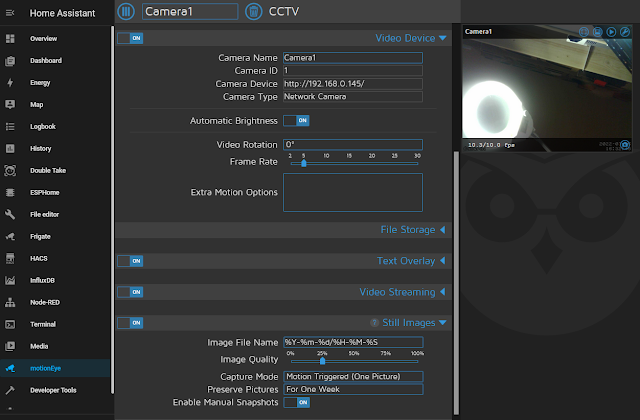Open Developer Tools from sidebar
Viewport: 640px width, 420px height.
pyautogui.click(x=55, y=390)
